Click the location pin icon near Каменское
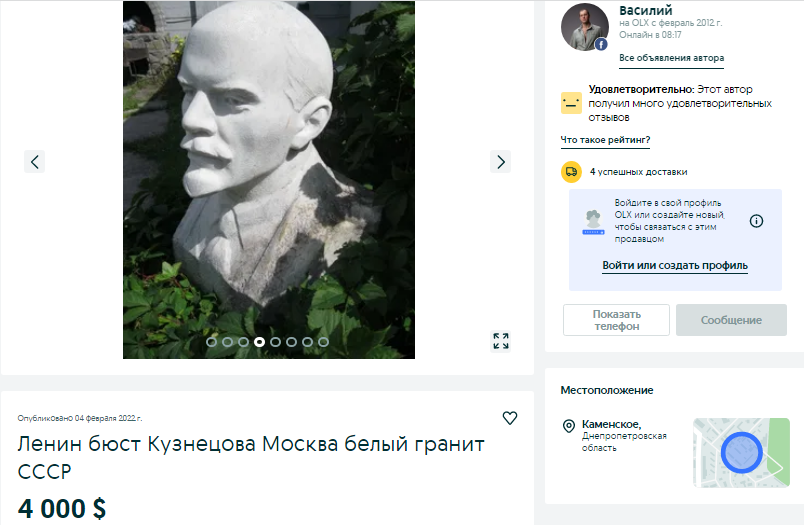804x525 pixels. coord(569,426)
